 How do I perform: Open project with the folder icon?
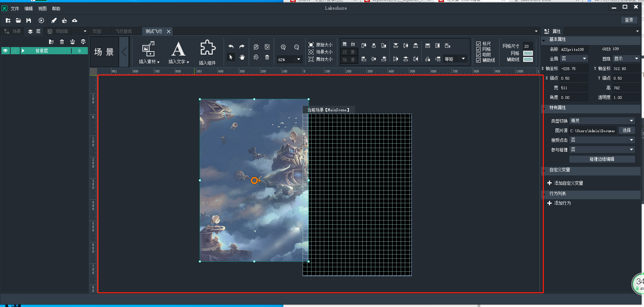coord(18,21)
